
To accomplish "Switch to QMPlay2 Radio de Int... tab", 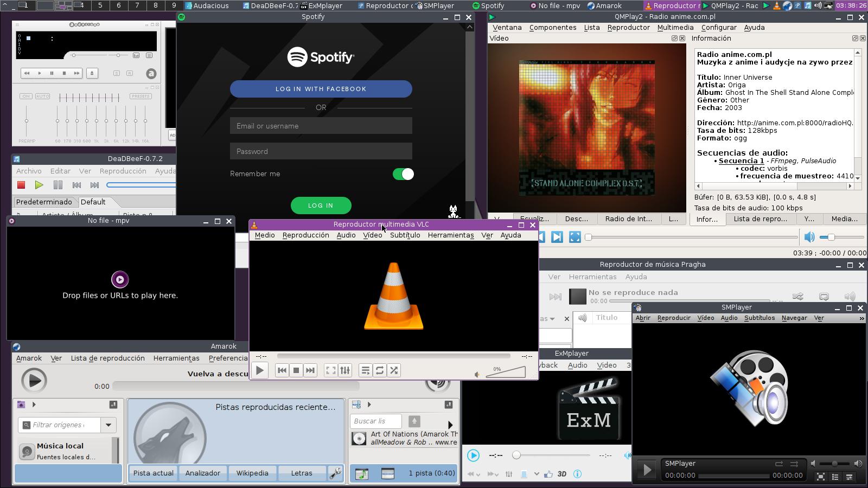I will point(629,219).
